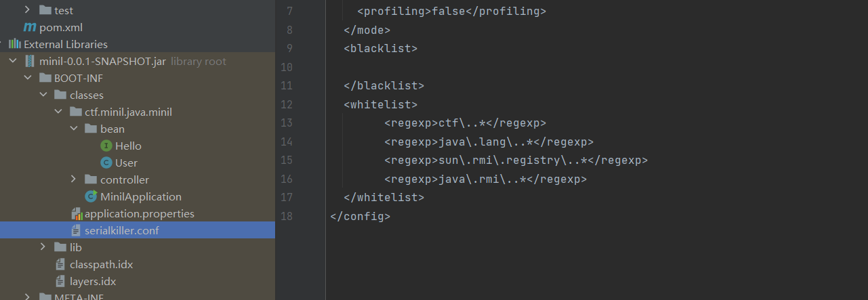The width and height of the screenshot is (868, 300).
Task: Click the User class icon
Action: click(106, 163)
